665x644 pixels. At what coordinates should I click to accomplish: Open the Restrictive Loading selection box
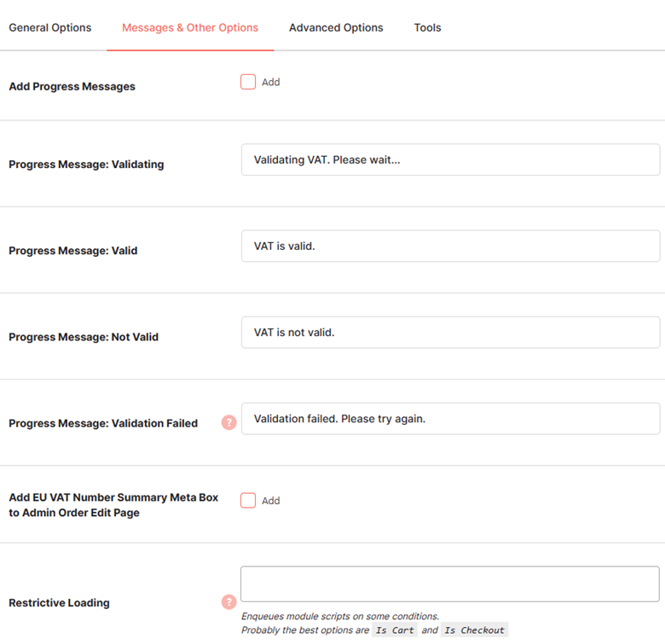click(x=450, y=583)
